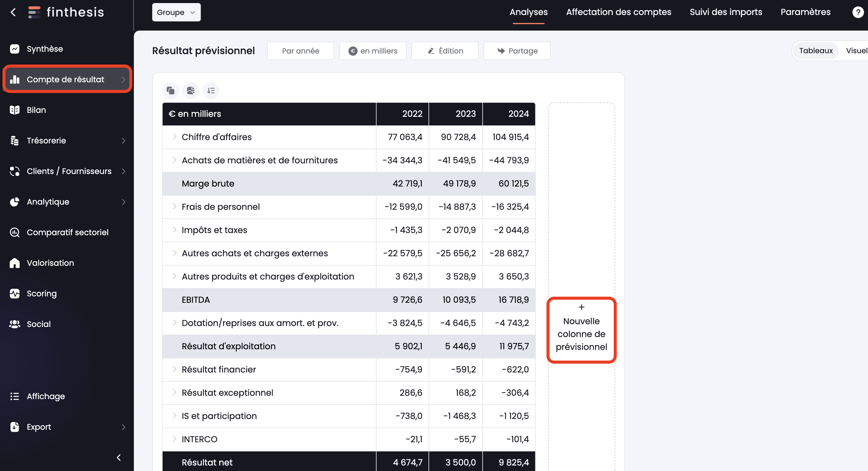
Task: Expand the Trésorerie submenu chevron
Action: pyautogui.click(x=123, y=141)
